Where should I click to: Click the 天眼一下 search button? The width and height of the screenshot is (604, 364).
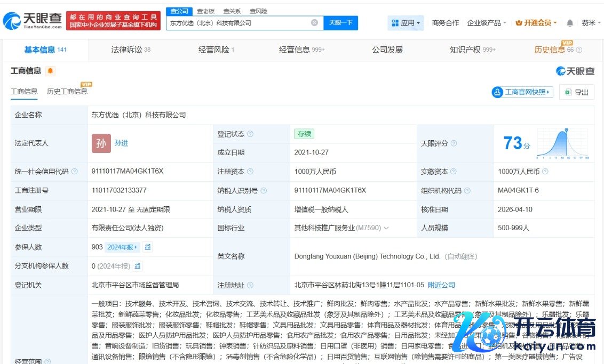(x=340, y=23)
